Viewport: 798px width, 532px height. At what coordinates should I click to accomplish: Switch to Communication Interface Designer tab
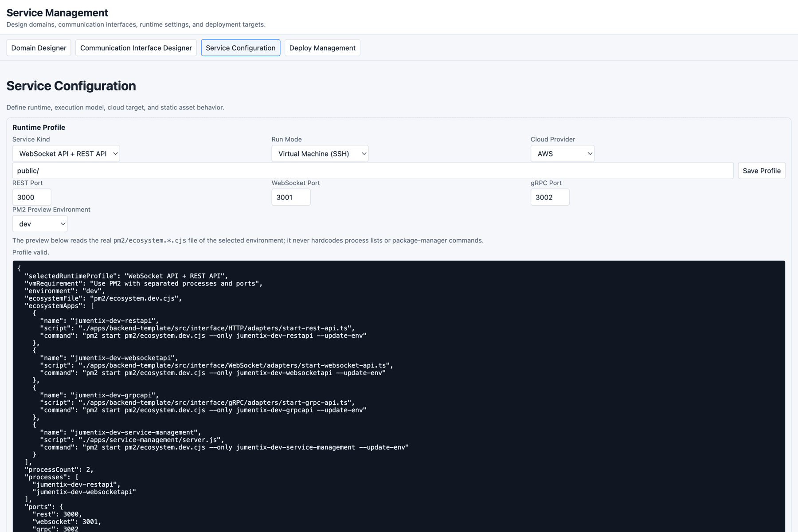(136, 48)
